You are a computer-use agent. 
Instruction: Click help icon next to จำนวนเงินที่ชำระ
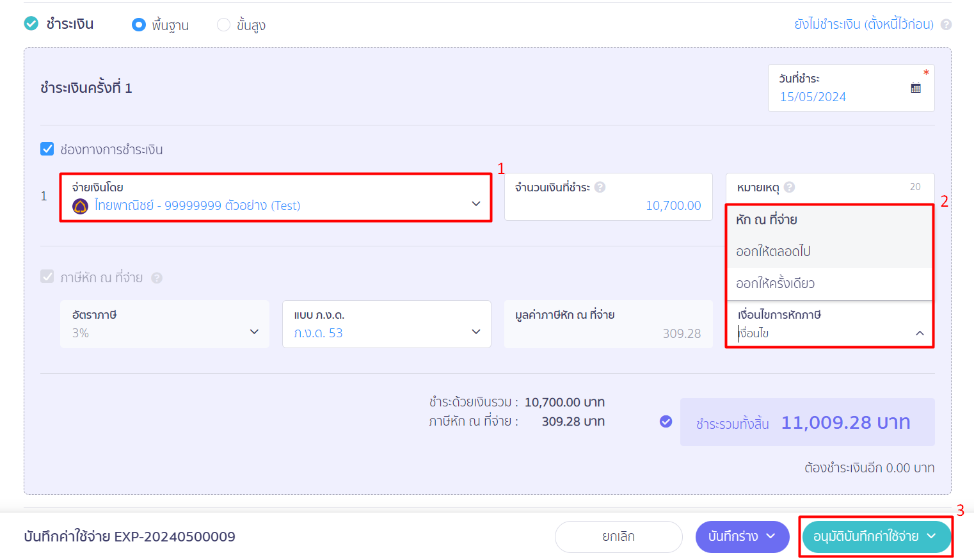[600, 187]
